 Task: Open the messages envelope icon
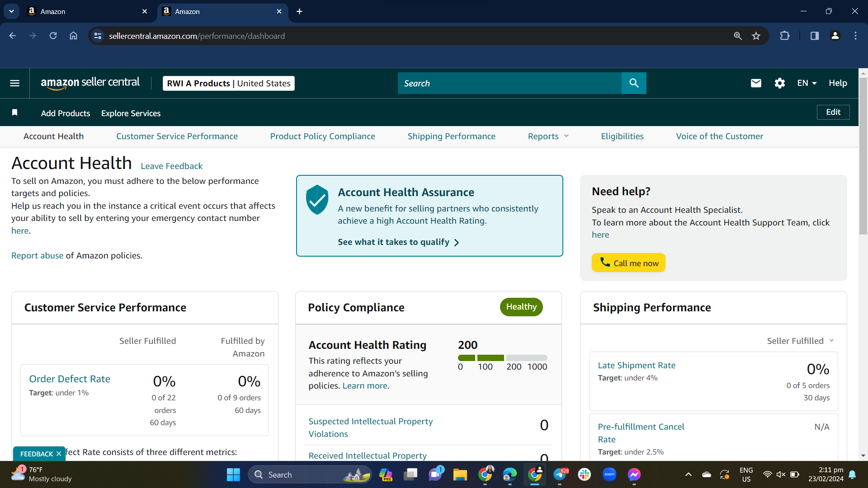(x=756, y=83)
